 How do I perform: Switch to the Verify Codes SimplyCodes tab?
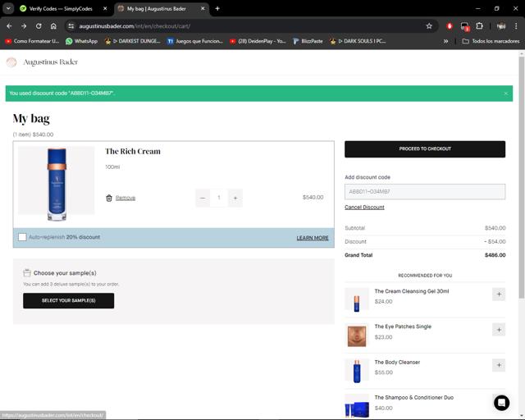point(60,9)
